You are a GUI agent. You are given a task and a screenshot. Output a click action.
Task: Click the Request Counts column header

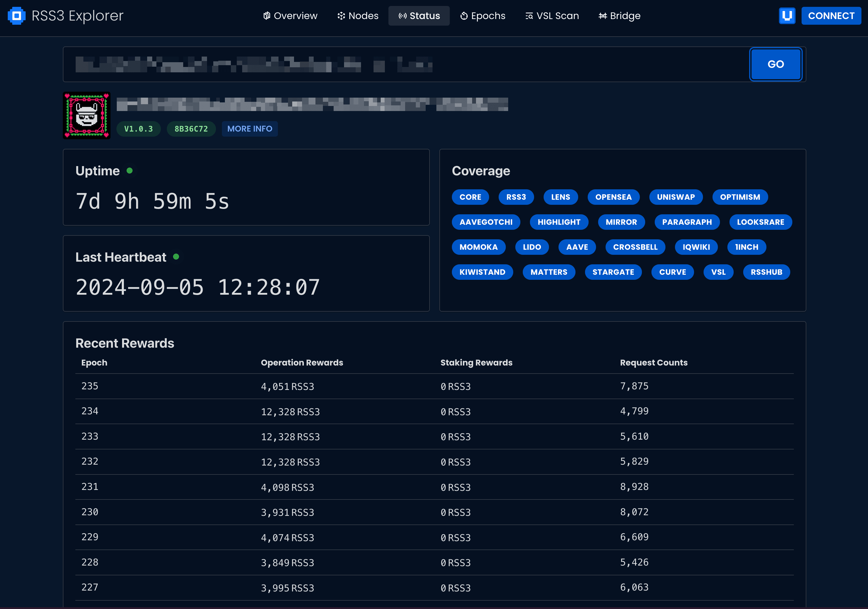pyautogui.click(x=654, y=363)
